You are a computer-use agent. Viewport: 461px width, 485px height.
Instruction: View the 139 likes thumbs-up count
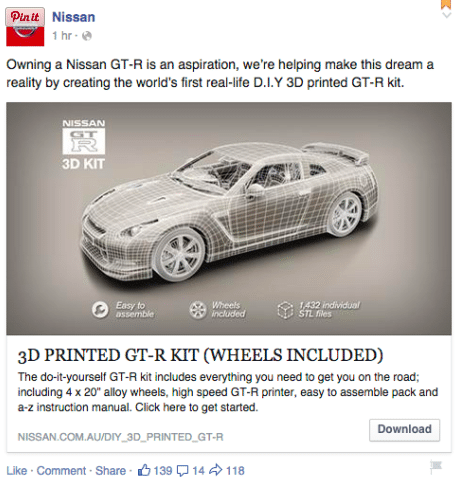[x=155, y=470]
